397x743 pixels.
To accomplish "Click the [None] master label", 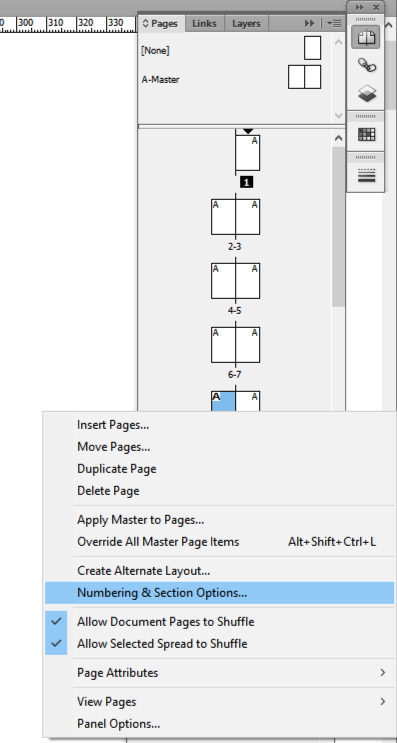I will 155,51.
